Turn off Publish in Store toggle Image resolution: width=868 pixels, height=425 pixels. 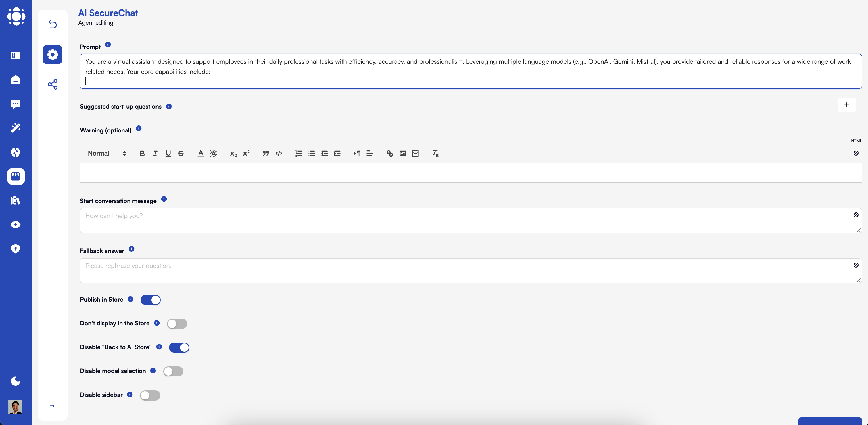150,300
